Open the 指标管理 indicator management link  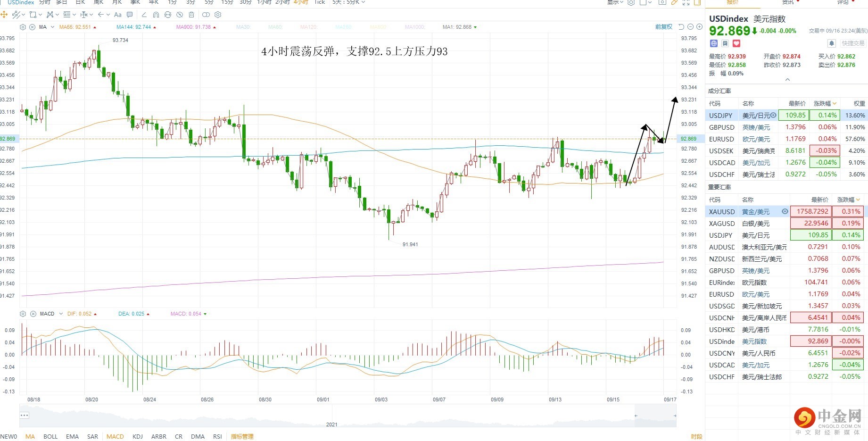coord(242,436)
